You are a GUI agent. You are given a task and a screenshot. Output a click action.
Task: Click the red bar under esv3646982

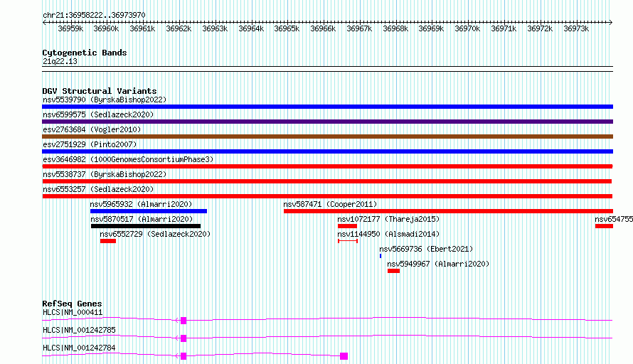[327, 166]
